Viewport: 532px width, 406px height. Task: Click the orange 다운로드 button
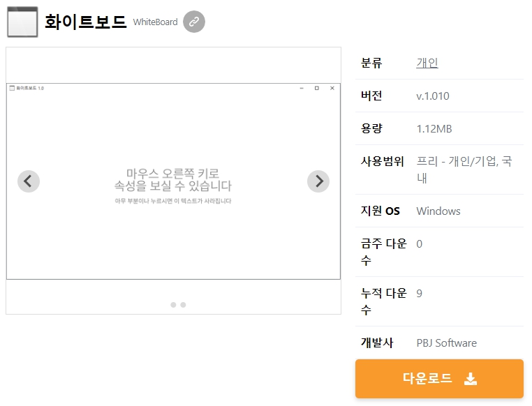point(439,379)
